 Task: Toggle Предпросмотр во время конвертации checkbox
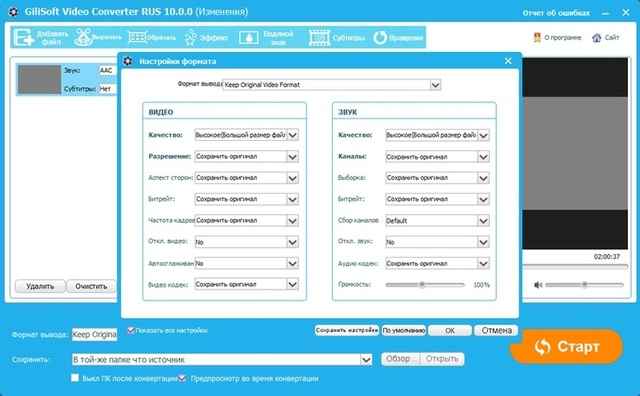182,378
